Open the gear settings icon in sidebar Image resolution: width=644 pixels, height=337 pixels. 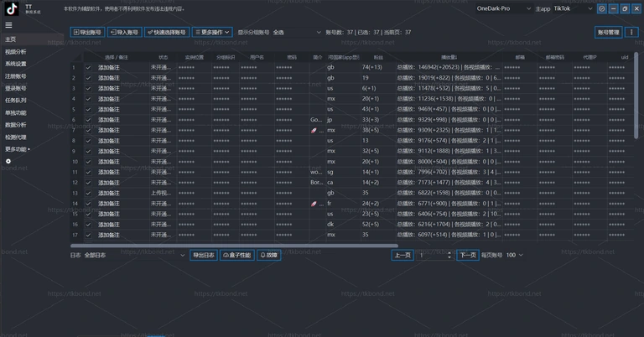(x=8, y=161)
